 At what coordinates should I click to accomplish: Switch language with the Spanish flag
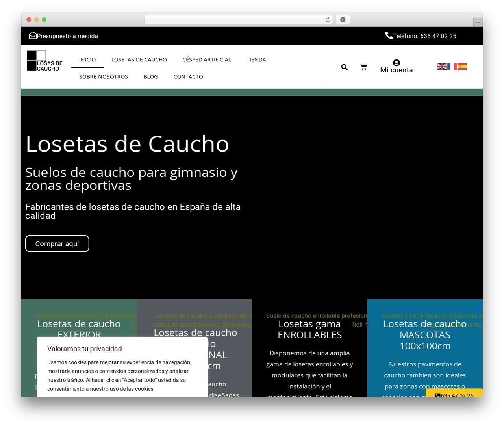pos(462,67)
